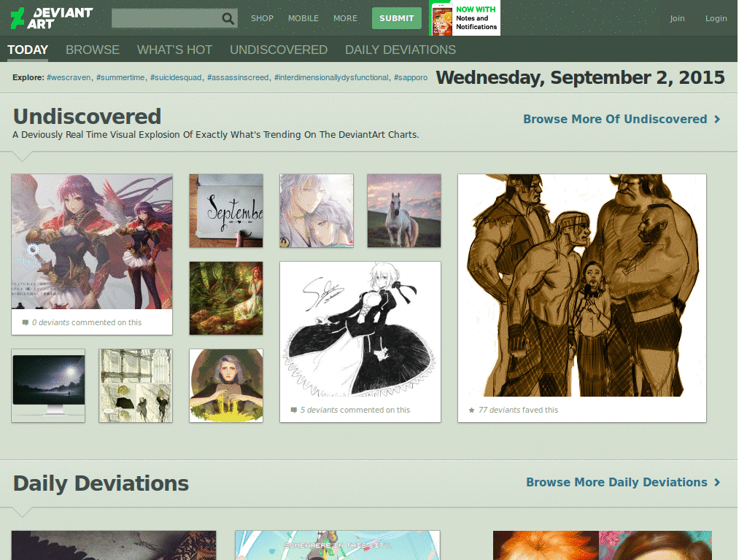Open the SHOP menu
Image resolution: width=747 pixels, height=560 pixels.
[262, 18]
